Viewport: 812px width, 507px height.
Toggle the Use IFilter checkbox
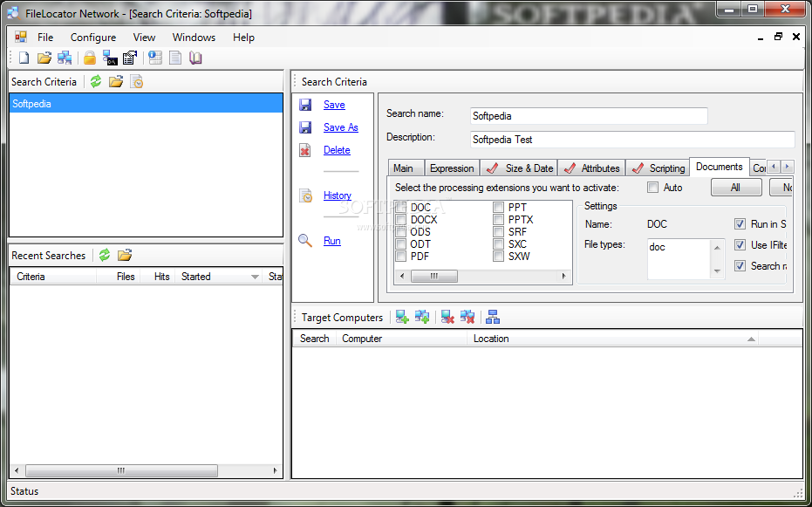click(x=740, y=245)
